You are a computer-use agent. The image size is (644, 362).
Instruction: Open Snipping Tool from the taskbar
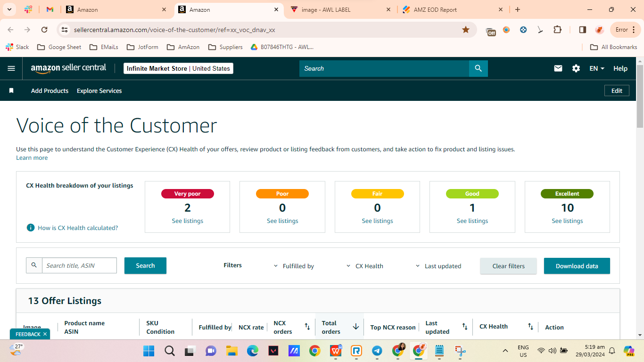(x=460, y=351)
